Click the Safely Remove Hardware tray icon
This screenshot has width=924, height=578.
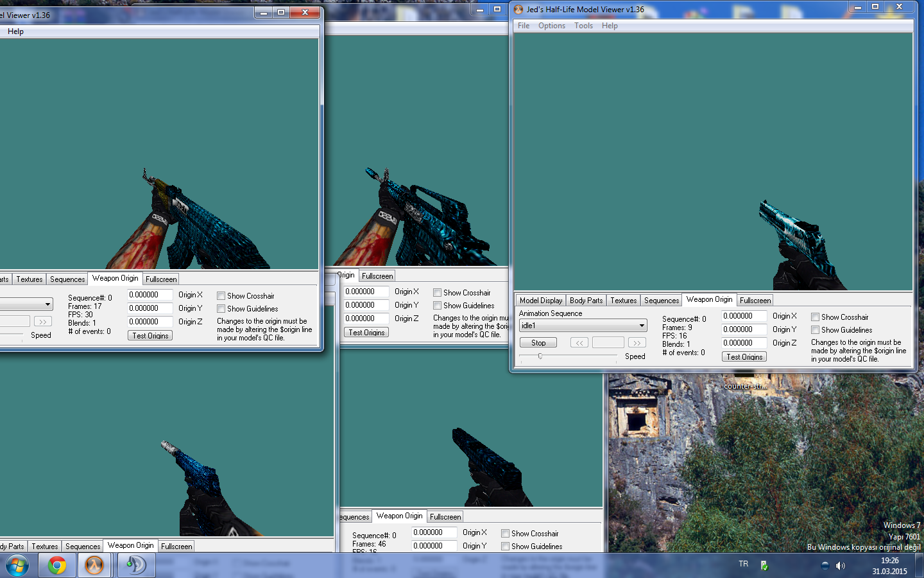click(764, 565)
